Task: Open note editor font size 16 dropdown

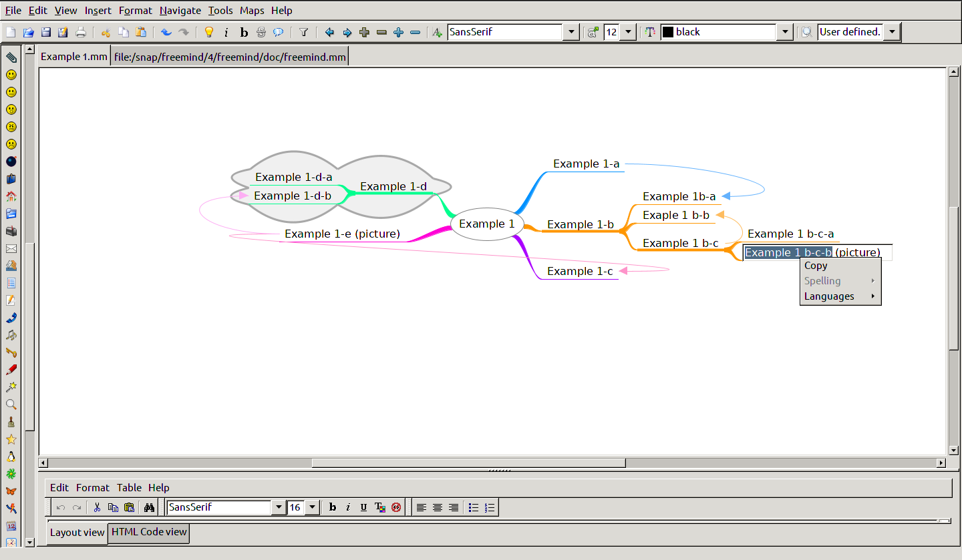Action: (x=312, y=507)
